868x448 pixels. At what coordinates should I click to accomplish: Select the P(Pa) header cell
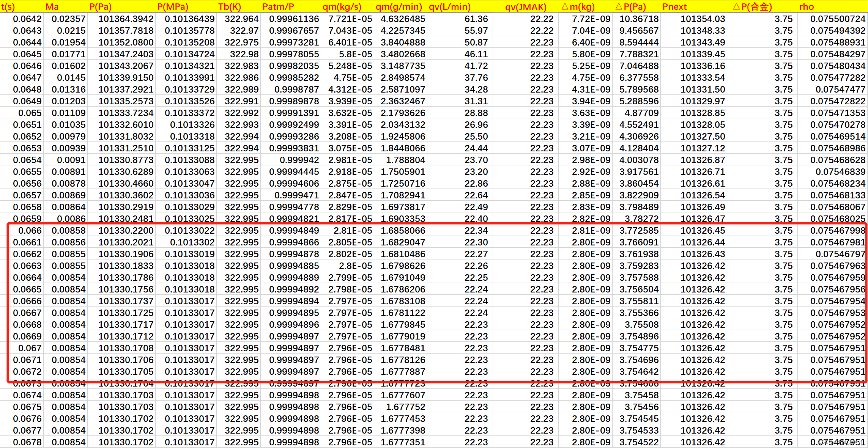click(101, 6)
